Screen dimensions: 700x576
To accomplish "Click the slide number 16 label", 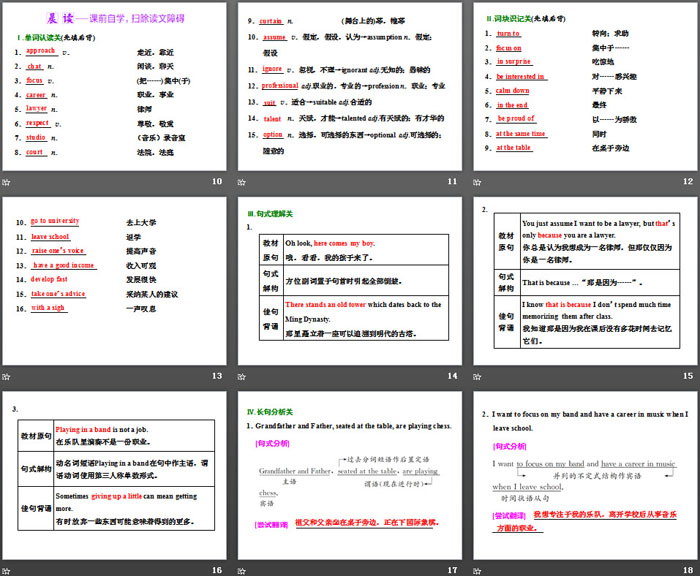I will pyautogui.click(x=217, y=570).
